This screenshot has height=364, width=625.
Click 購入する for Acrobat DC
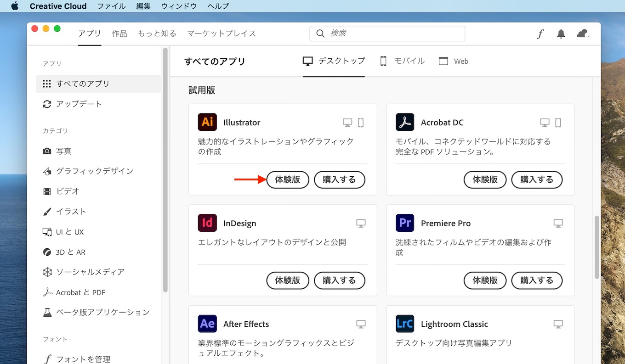pyautogui.click(x=537, y=179)
